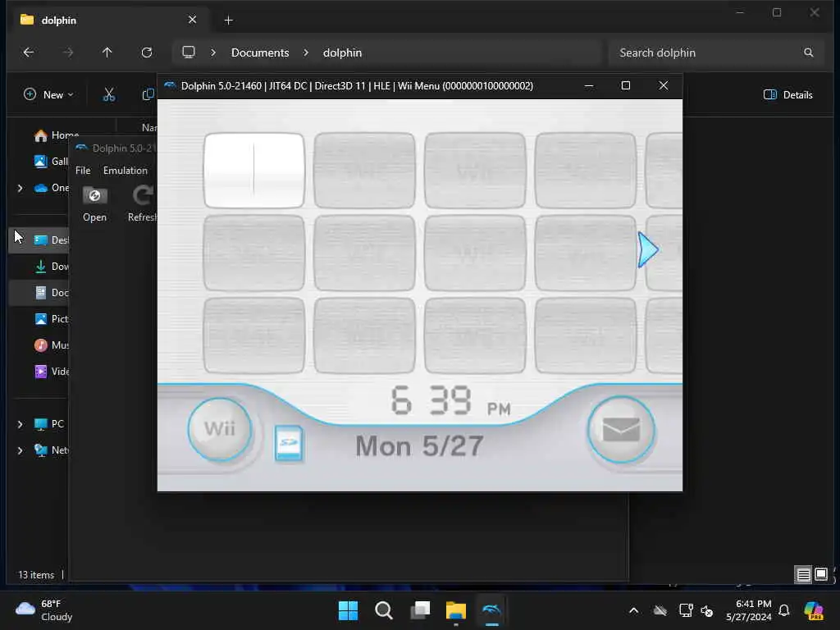The height and width of the screenshot is (630, 840).
Task: Select the dolphin tab in File Explorer
Action: point(111,20)
